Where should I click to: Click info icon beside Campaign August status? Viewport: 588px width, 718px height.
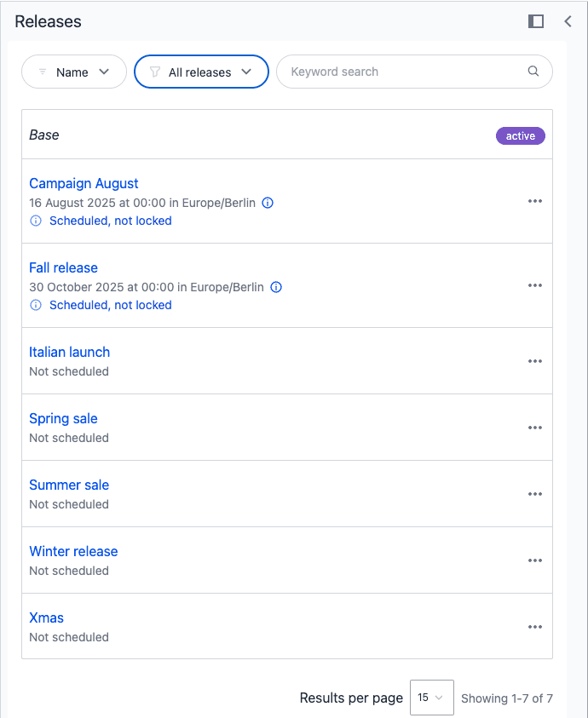point(36,221)
